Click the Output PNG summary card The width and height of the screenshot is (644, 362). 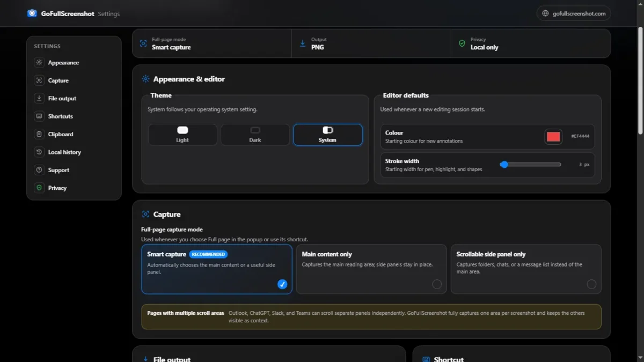(371, 43)
